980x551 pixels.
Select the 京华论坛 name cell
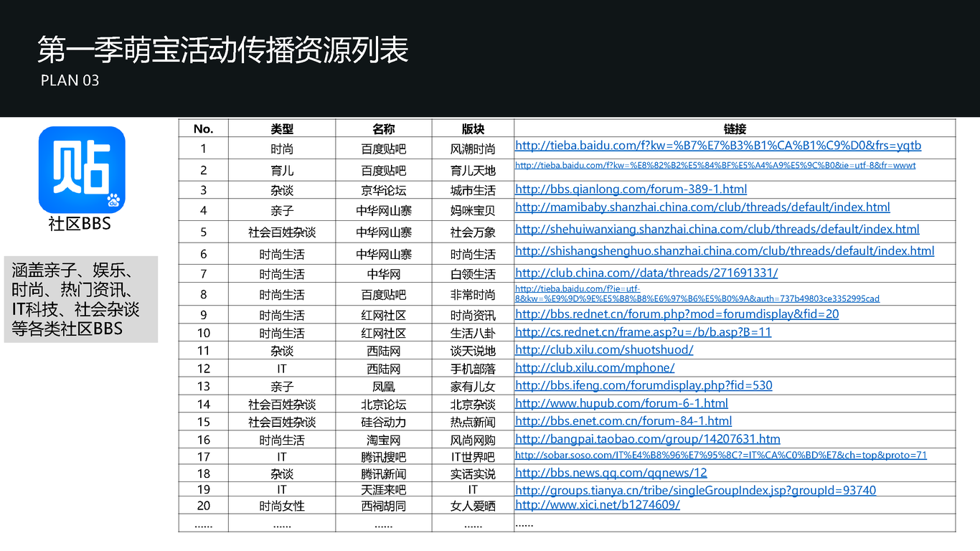[384, 190]
